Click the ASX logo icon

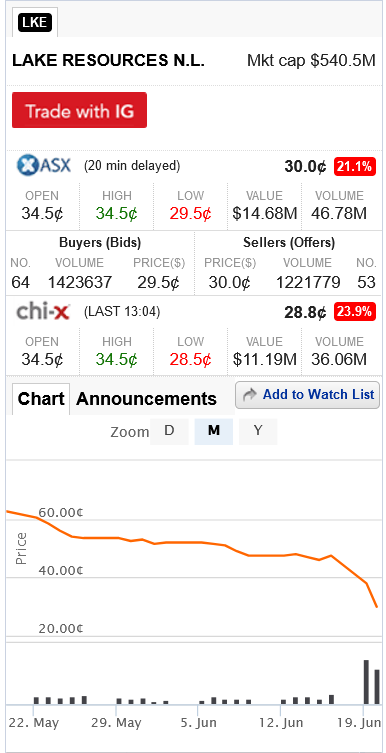44,166
